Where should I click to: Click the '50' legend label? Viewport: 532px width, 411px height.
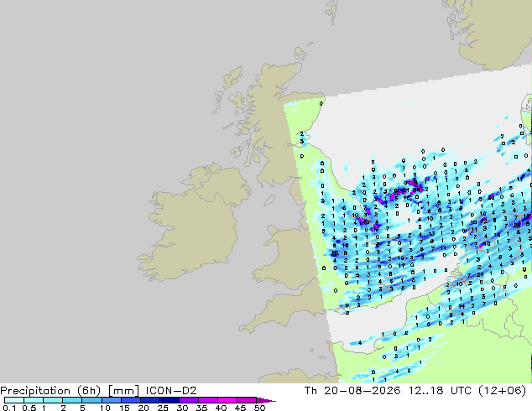pyautogui.click(x=259, y=408)
